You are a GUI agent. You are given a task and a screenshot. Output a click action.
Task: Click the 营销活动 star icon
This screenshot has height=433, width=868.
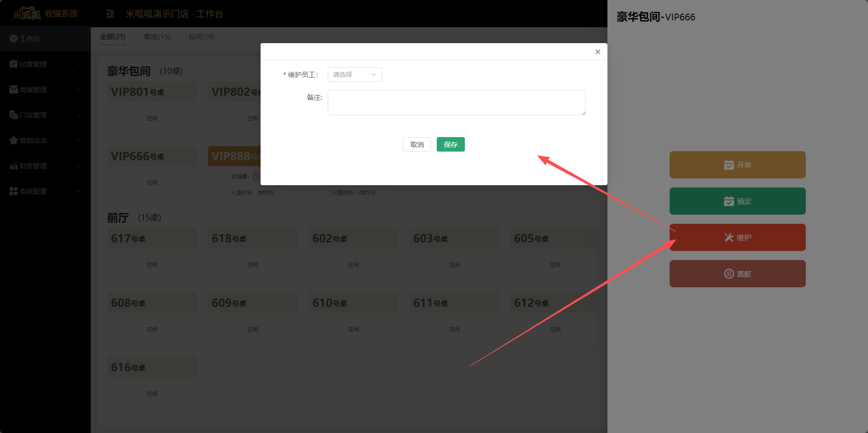(13, 140)
